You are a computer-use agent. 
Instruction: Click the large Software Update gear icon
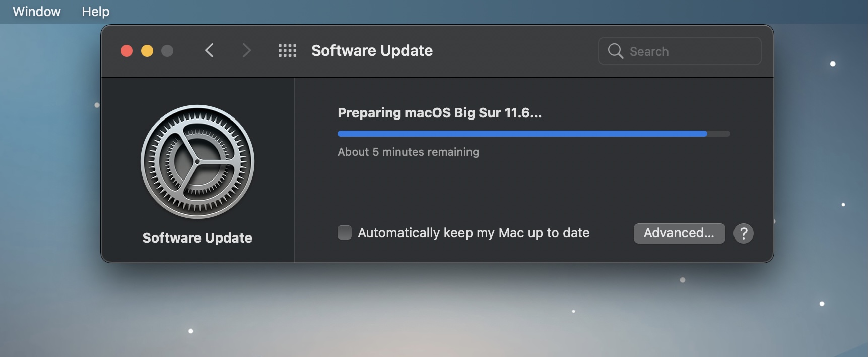[197, 162]
